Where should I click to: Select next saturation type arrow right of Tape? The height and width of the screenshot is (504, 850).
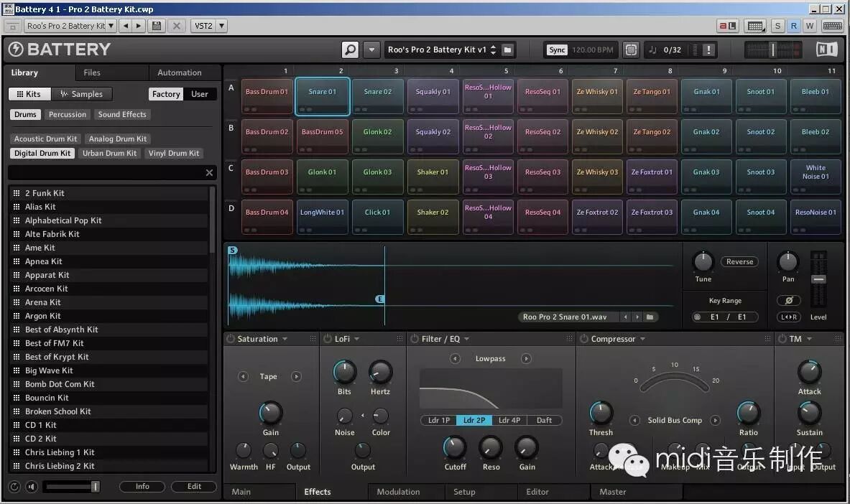coord(296,376)
